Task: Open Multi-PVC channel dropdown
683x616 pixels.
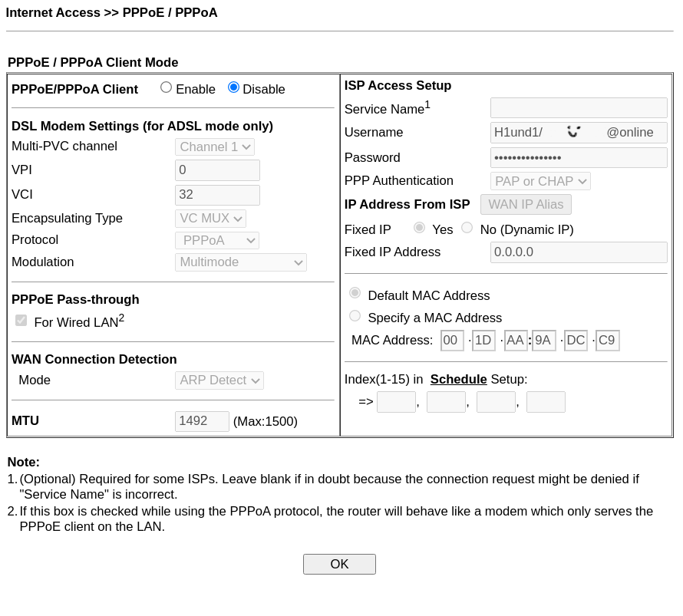Action: pyautogui.click(x=215, y=147)
